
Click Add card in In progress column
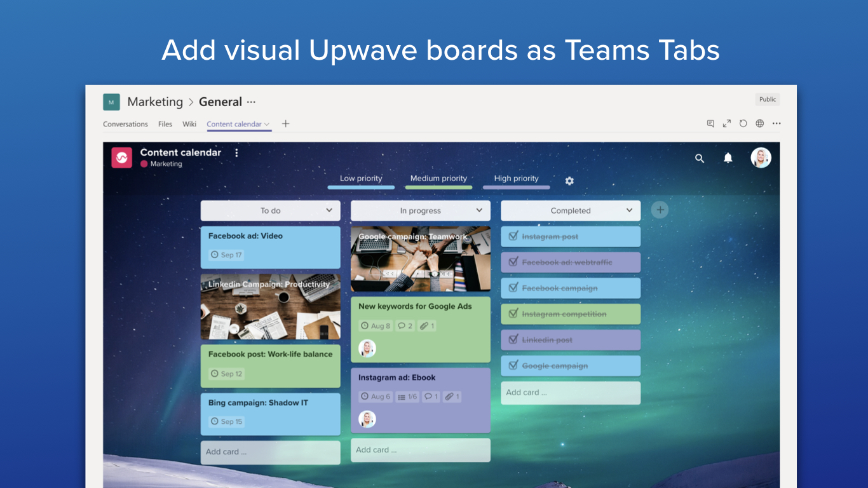click(421, 450)
